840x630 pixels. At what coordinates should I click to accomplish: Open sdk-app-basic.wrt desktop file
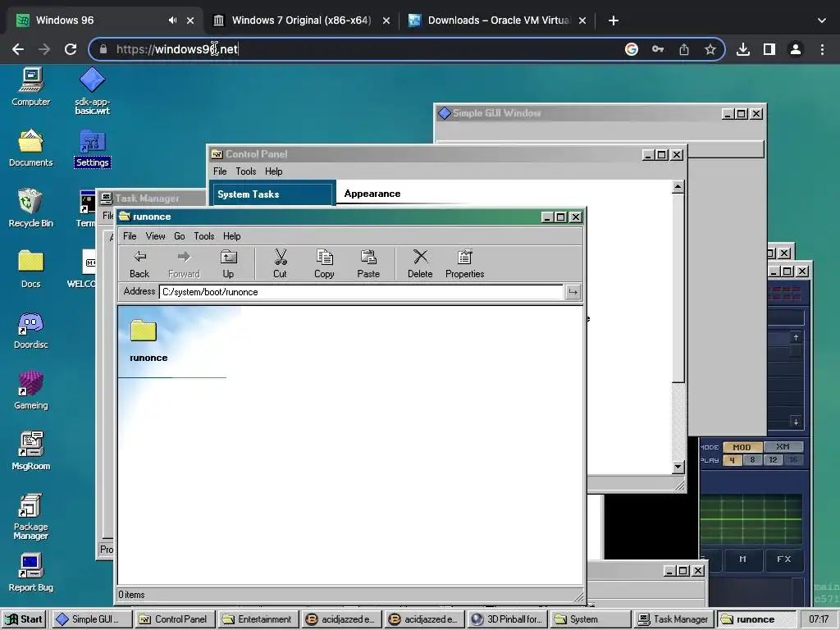92,91
